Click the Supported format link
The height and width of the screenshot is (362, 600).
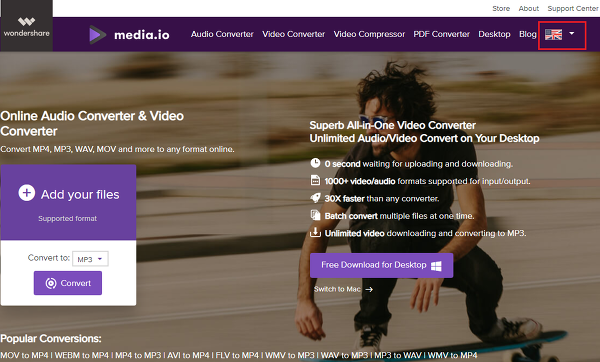[67, 219]
